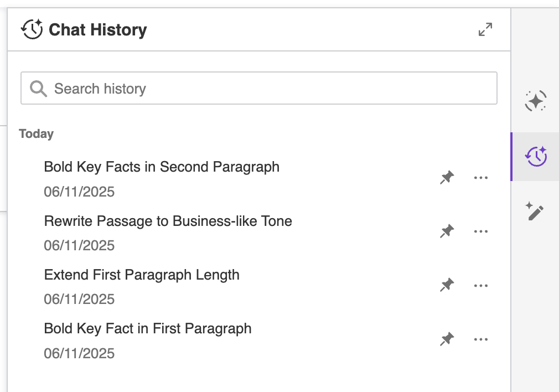The image size is (559, 392).
Task: Open the "Bold Key Fact in First Paragraph" chat
Action: pyautogui.click(x=147, y=328)
